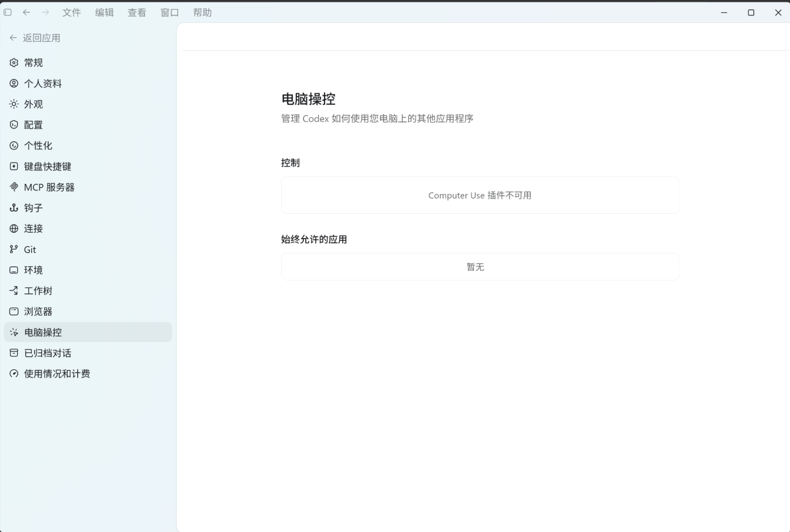Open 使用情况和计费 label
Viewport: 790px width, 532px height.
pyautogui.click(x=57, y=374)
